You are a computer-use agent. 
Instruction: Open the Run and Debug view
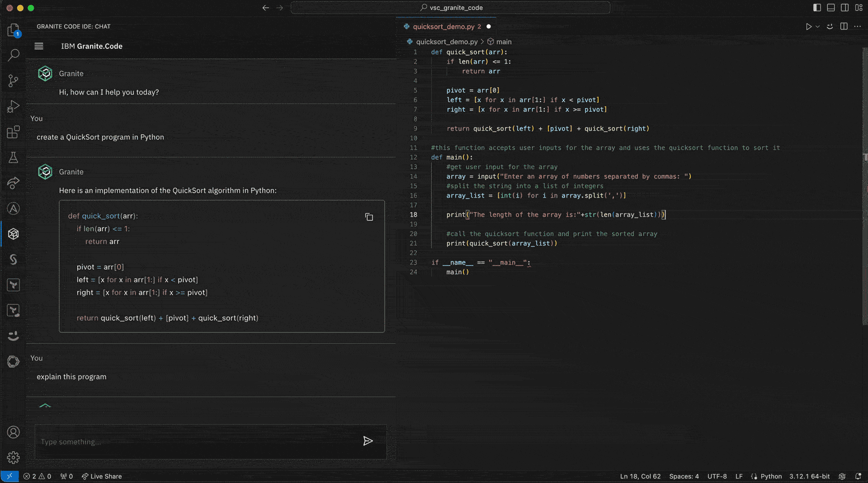(x=13, y=106)
